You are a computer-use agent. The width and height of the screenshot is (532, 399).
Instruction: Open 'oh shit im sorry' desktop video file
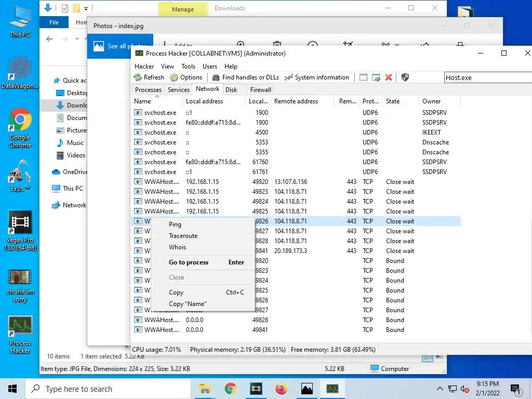20,286
